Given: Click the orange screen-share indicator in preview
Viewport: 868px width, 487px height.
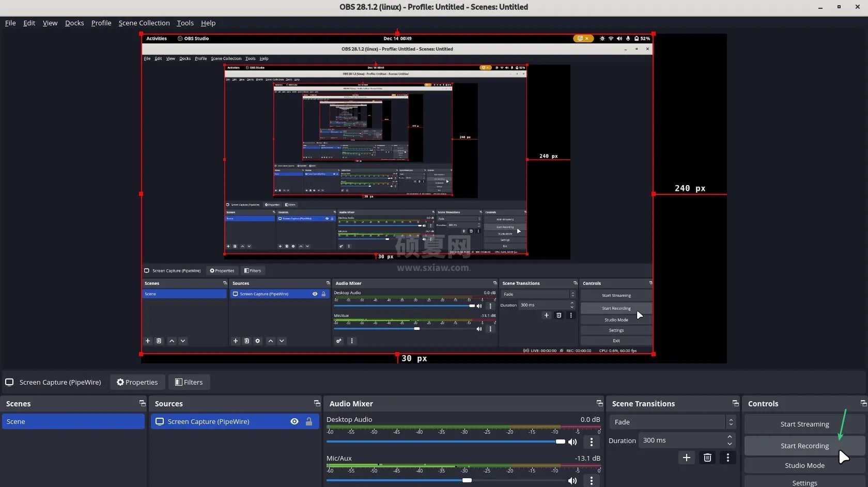Looking at the screenshot, I should 583,38.
